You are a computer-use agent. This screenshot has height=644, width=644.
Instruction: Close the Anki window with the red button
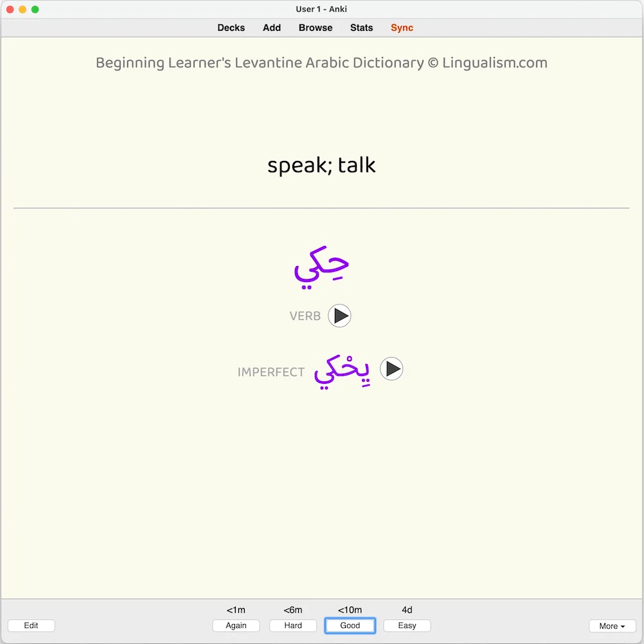click(x=10, y=10)
